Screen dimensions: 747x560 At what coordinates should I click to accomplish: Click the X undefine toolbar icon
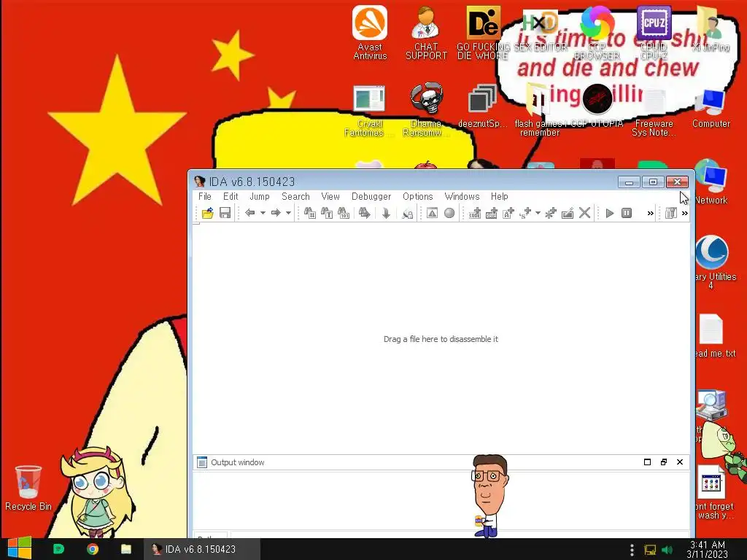pos(584,213)
